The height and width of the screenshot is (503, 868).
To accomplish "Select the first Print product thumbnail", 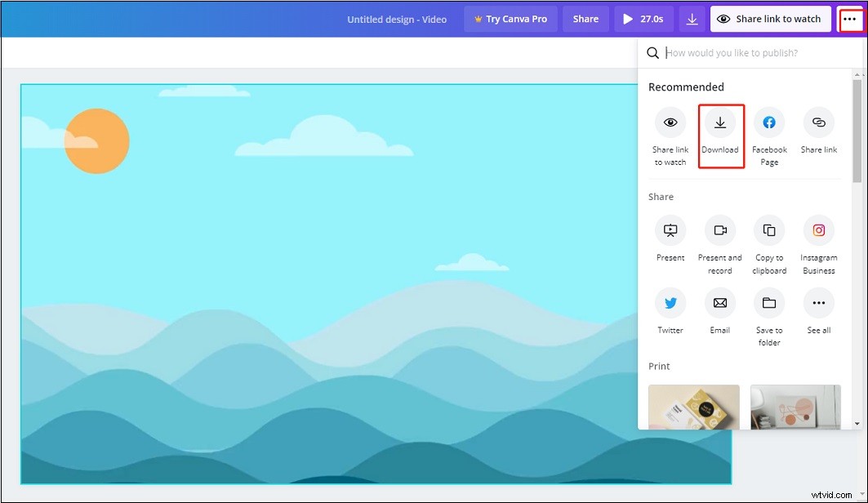I will pyautogui.click(x=693, y=408).
